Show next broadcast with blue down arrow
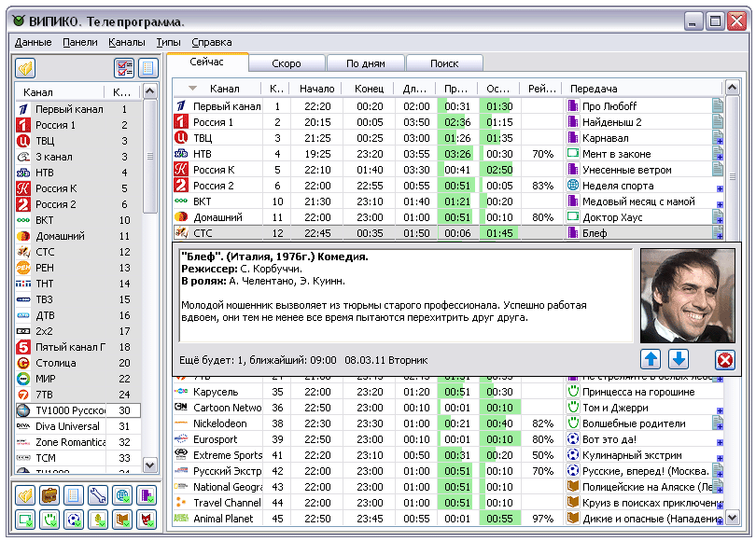This screenshot has width=756, height=541. coord(679,359)
